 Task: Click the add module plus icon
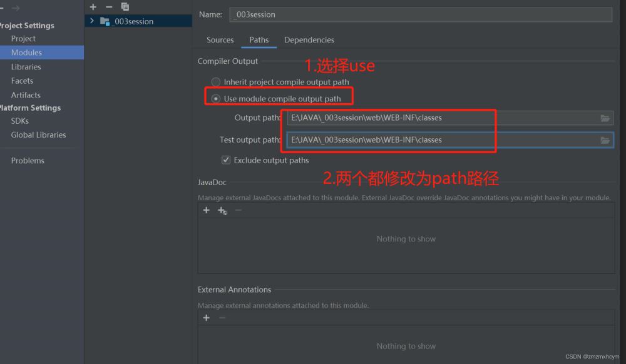click(x=93, y=7)
